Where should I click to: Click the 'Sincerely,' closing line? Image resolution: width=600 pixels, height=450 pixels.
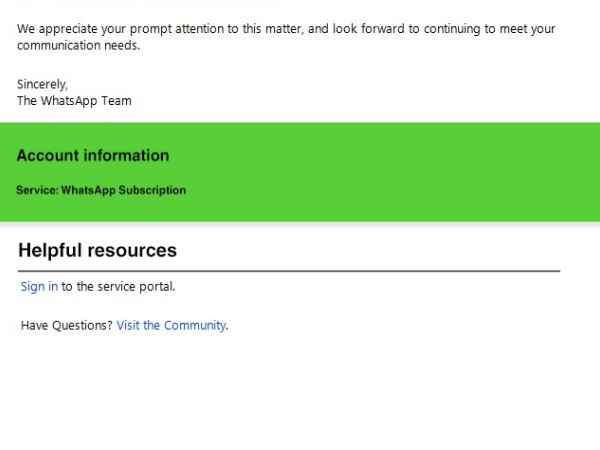(x=42, y=85)
